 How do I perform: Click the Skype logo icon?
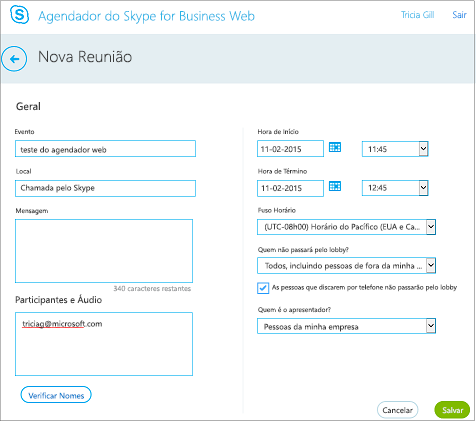click(19, 15)
